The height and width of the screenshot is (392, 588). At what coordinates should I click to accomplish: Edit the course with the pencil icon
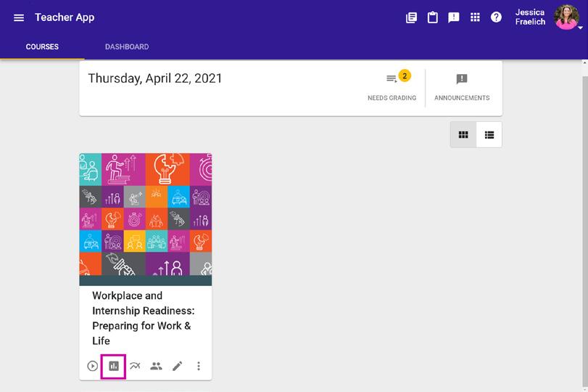coord(178,366)
